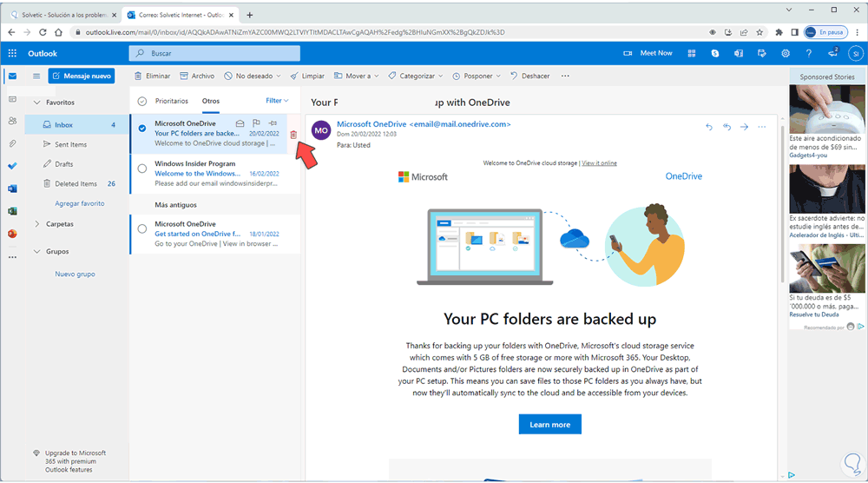Screen dimensions: 868x483
Task: Click the Nuevo grupo link
Action: pos(75,274)
